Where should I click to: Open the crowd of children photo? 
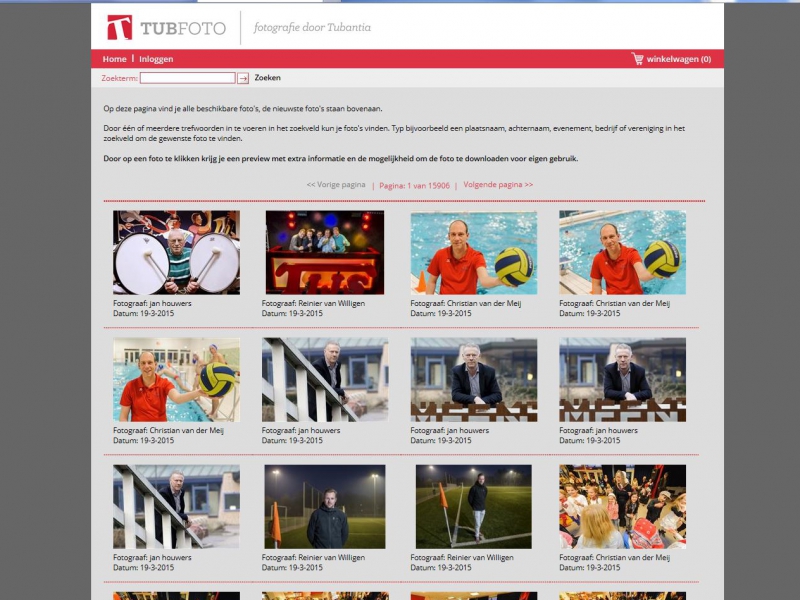[622, 506]
